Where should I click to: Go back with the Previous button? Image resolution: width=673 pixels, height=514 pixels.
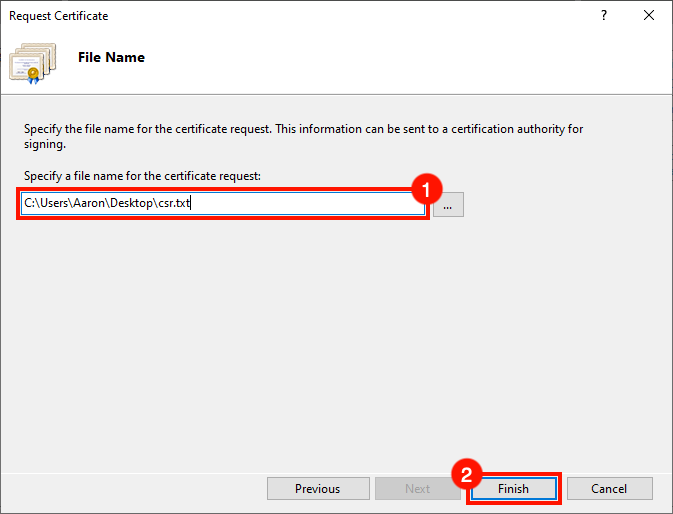317,489
